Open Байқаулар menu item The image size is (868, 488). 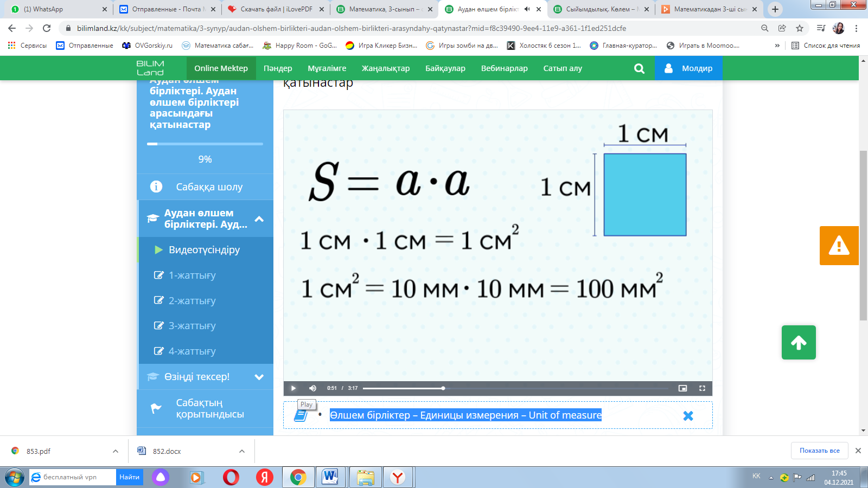pos(445,68)
